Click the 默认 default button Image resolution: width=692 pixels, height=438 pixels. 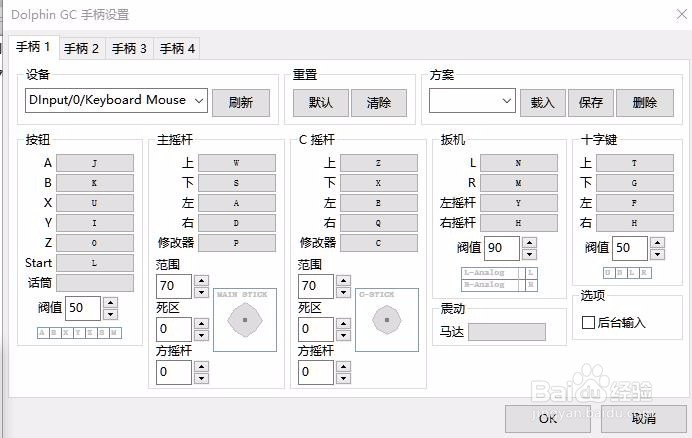(x=321, y=103)
